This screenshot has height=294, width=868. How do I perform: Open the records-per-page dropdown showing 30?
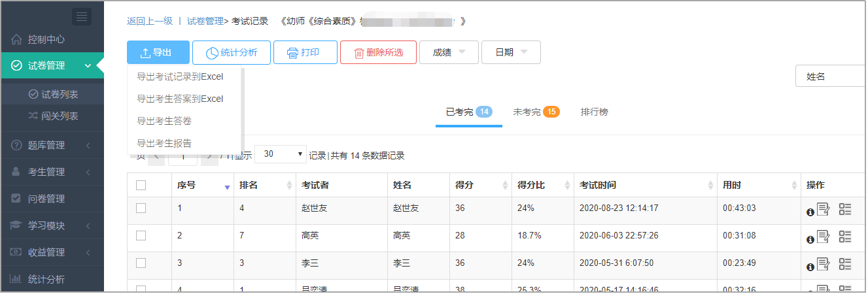pyautogui.click(x=281, y=155)
